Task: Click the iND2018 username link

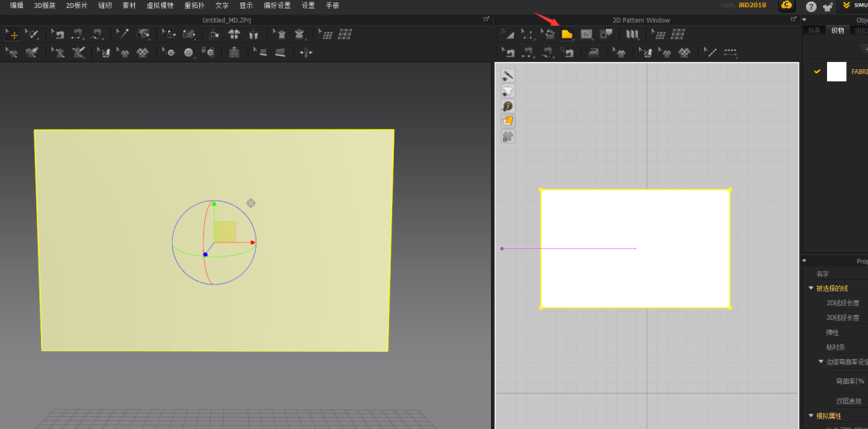Action: 752,6
